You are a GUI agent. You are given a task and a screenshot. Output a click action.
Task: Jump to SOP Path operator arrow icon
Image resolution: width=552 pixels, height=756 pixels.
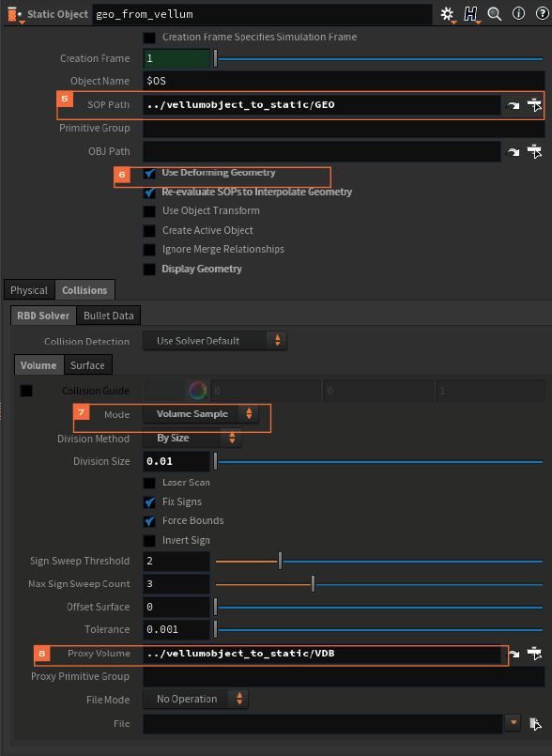tap(513, 105)
